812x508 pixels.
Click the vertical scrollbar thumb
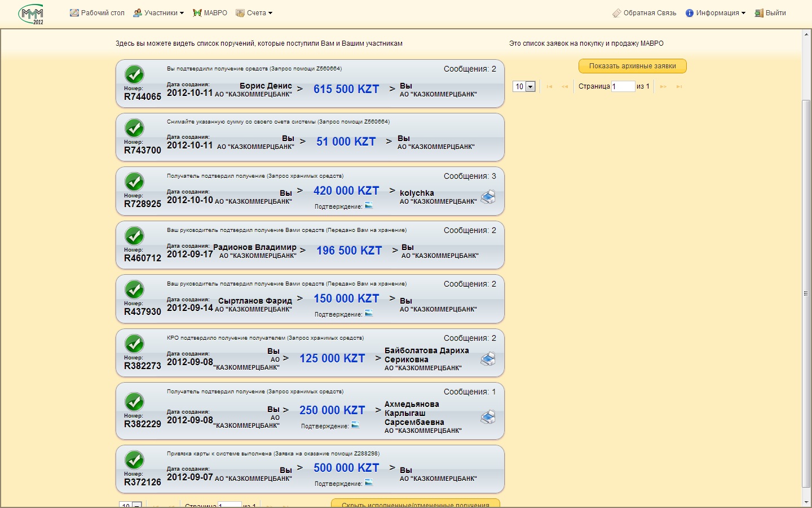(x=806, y=294)
